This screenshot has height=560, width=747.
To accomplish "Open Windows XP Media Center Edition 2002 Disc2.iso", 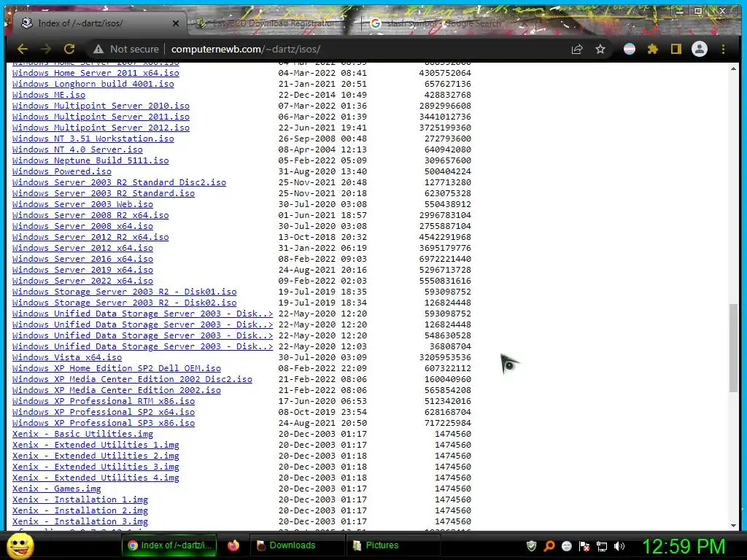I will [x=133, y=379].
